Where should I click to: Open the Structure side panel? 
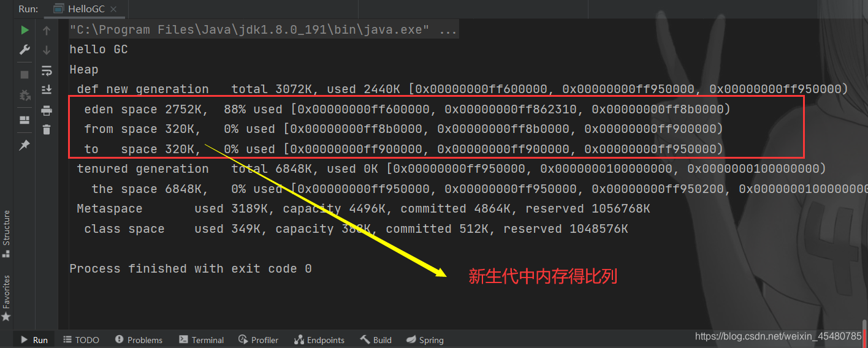[x=6, y=233]
